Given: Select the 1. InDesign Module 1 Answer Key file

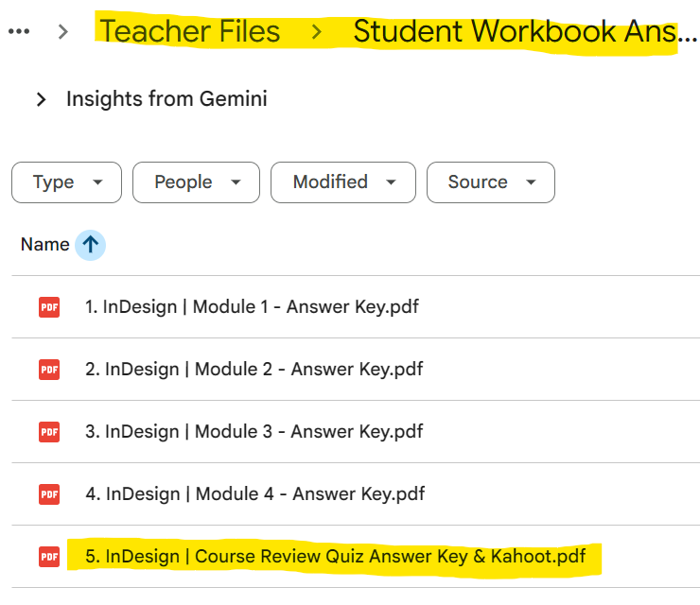Looking at the screenshot, I should pyautogui.click(x=252, y=306).
